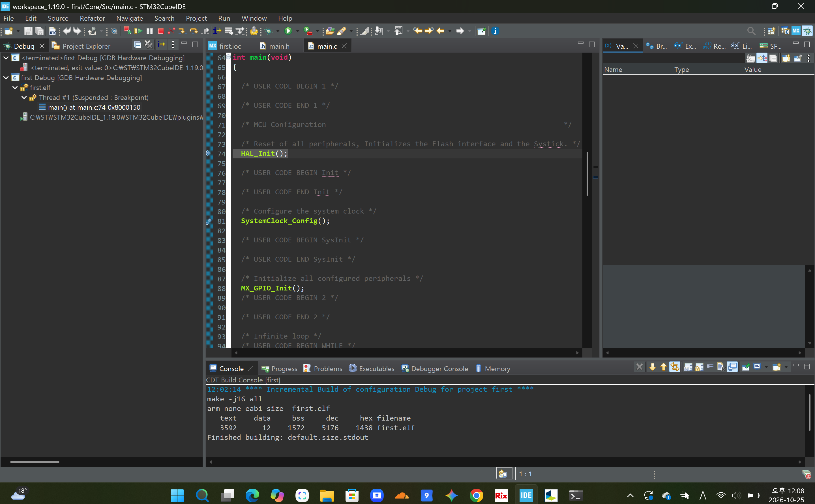815x504 pixels.
Task: Remove all terminated launches in Debug view
Action: (x=148, y=44)
